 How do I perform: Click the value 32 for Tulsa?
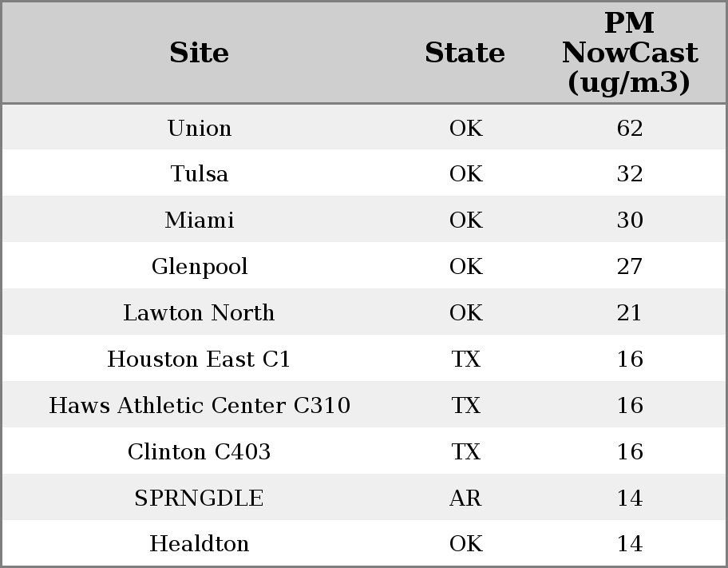click(630, 173)
